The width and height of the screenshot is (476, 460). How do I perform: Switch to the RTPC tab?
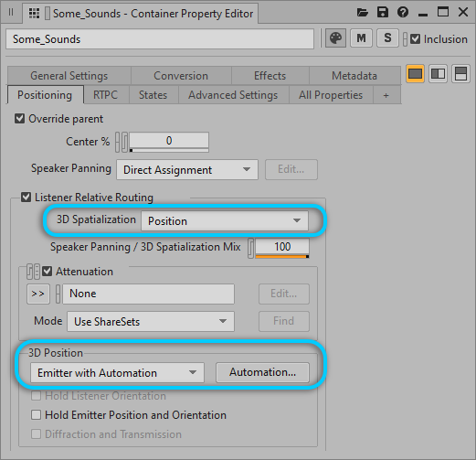tap(105, 95)
